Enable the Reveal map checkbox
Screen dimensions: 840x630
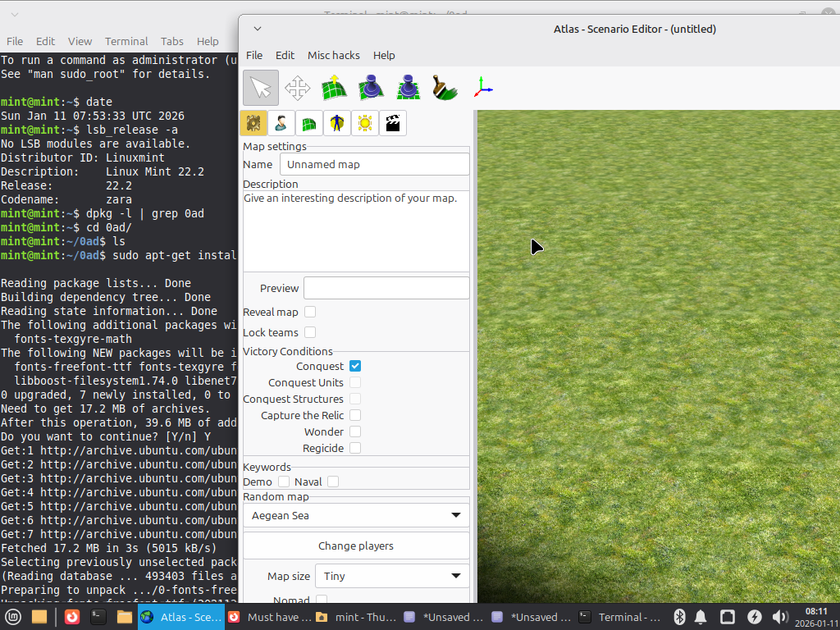tap(310, 312)
